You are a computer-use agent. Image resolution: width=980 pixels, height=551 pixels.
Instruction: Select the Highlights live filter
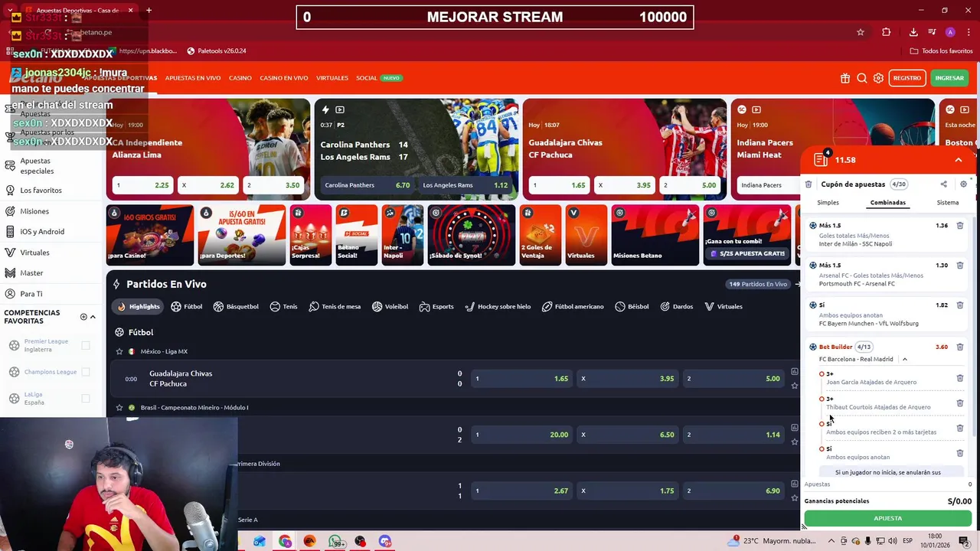coord(138,307)
